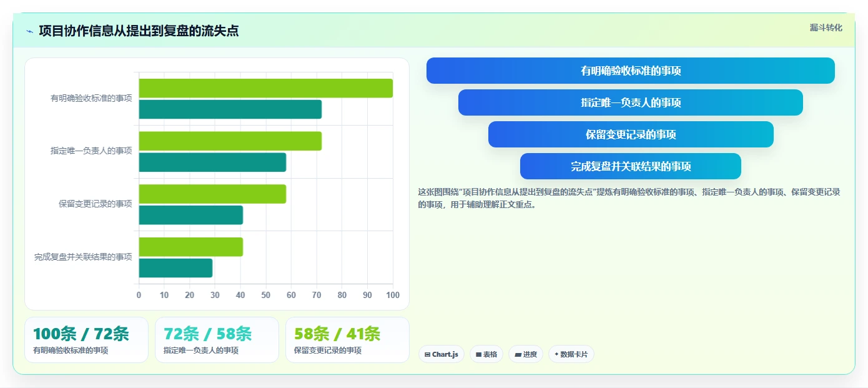Select the 完成复盘并关联结果的事项 funnel stage button
868x388 pixels.
coord(631,166)
